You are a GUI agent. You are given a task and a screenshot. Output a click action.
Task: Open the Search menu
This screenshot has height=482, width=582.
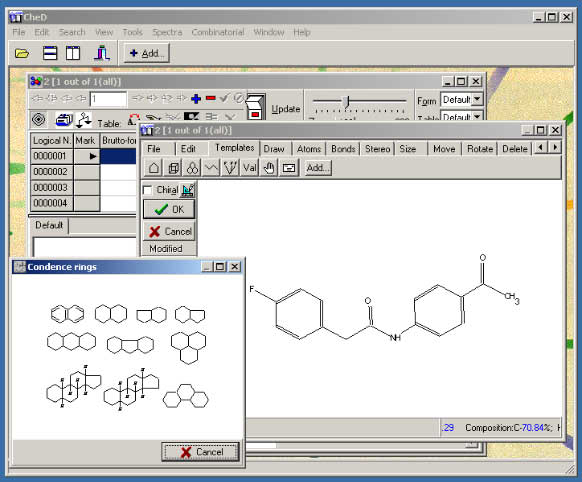[x=72, y=32]
